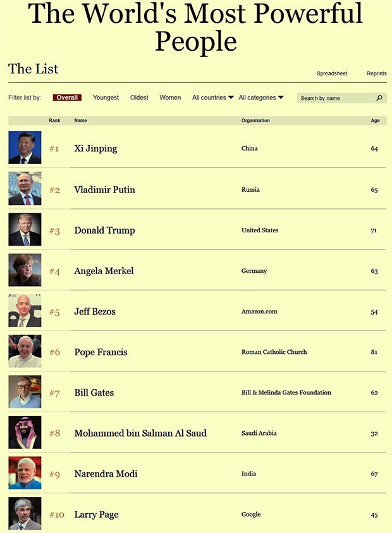Expand the All categories dropdown
Viewport: 392px width, 533px height.
(261, 97)
